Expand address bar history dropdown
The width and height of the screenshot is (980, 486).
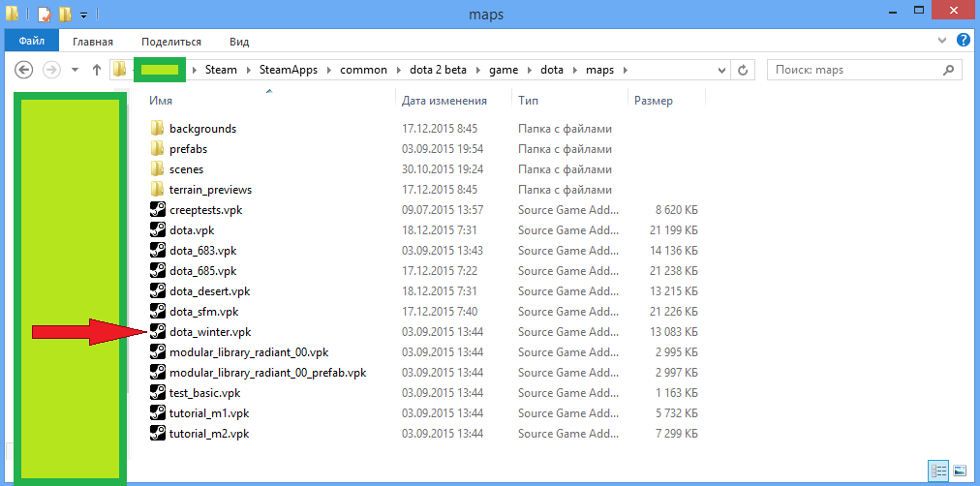pos(721,70)
